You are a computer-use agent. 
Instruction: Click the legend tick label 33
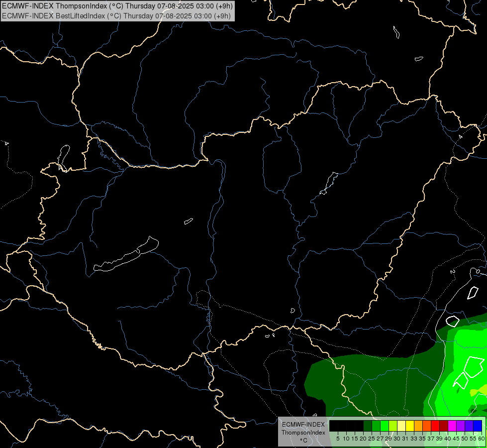(414, 439)
